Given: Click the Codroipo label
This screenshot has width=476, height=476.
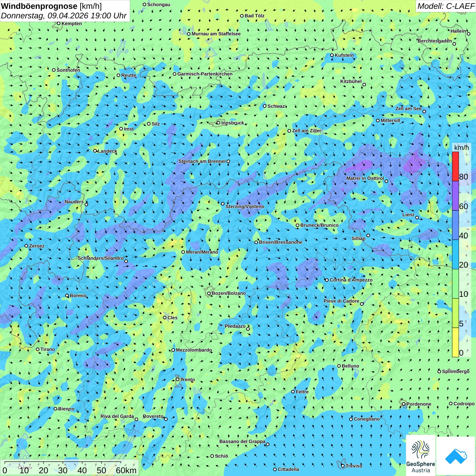Looking at the screenshot, I should (x=464, y=404).
